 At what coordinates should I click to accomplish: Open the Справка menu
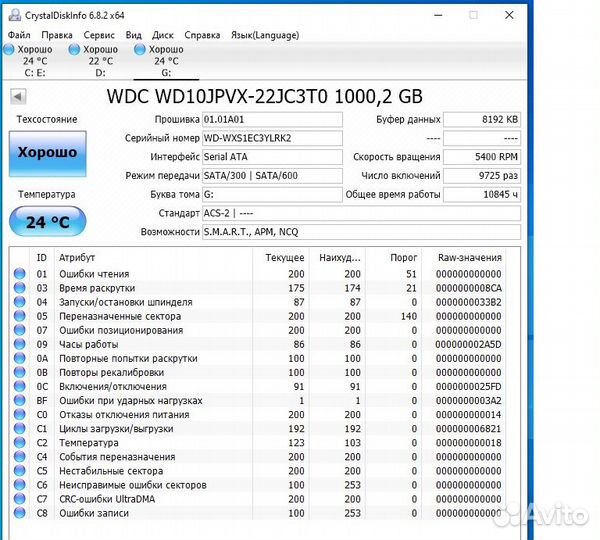(x=202, y=35)
